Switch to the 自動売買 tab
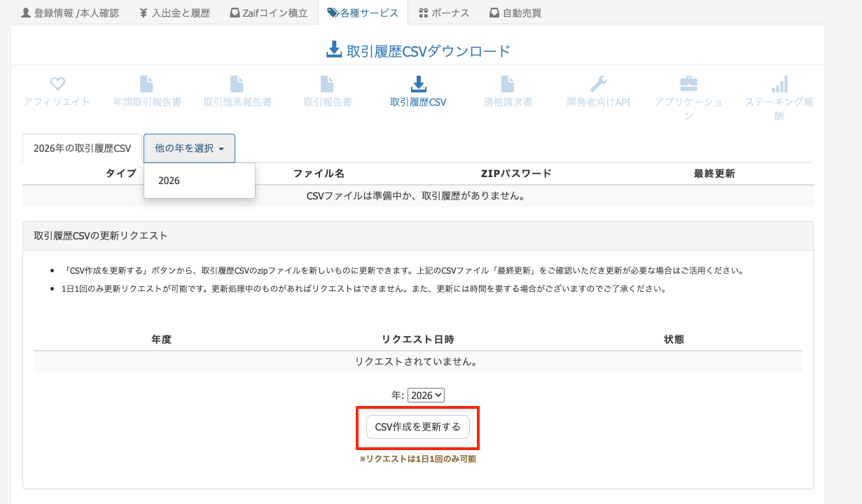 coord(515,13)
